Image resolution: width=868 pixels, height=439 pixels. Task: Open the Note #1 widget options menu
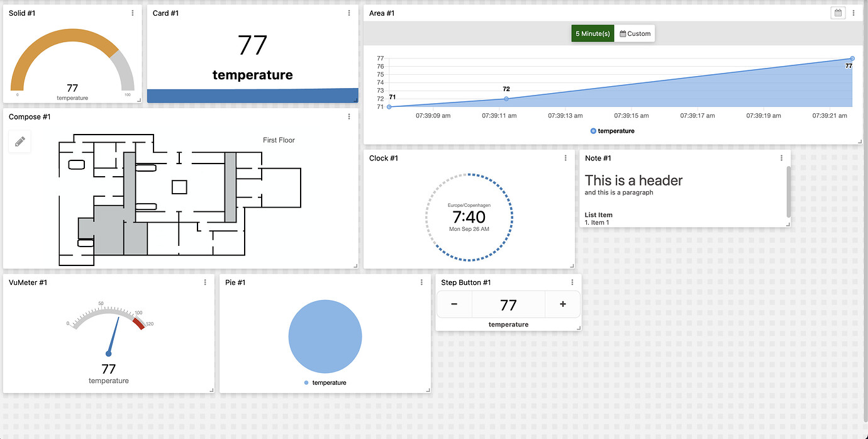(781, 158)
